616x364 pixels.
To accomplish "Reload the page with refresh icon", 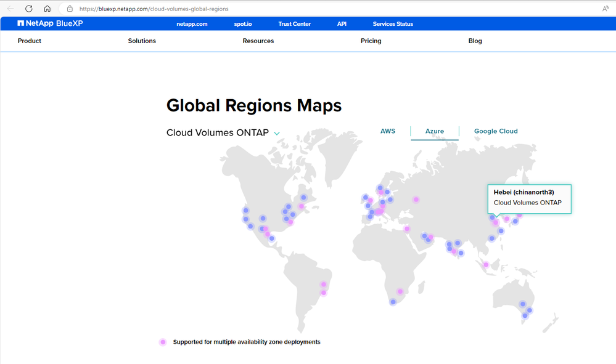I will [x=29, y=9].
